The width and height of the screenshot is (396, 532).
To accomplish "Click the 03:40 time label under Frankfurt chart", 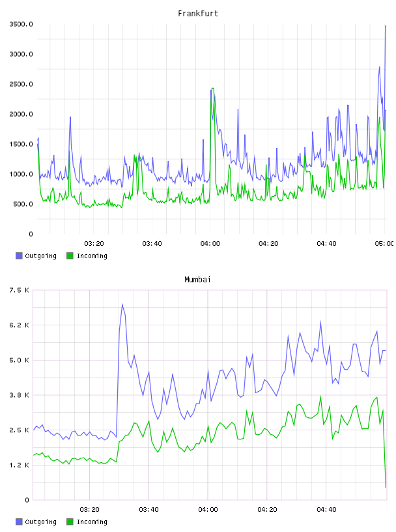I will (152, 244).
